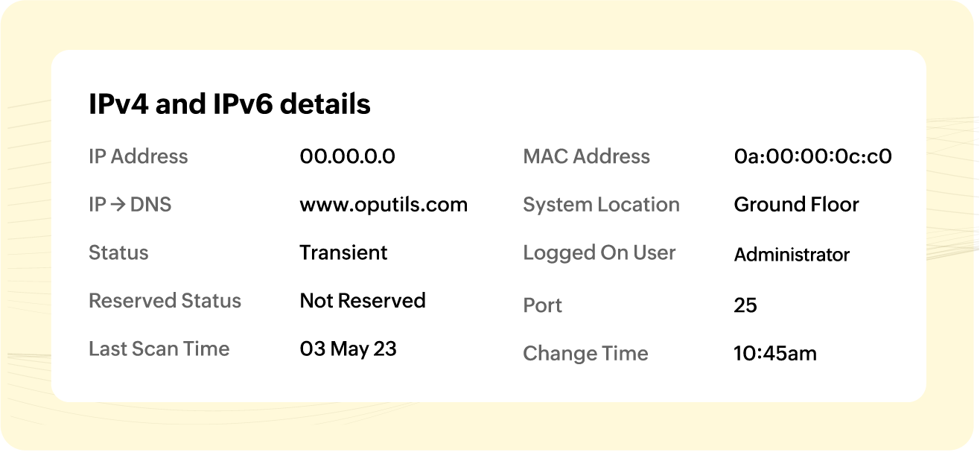Click the Reserved Status label
The image size is (980, 458).
click(x=165, y=301)
